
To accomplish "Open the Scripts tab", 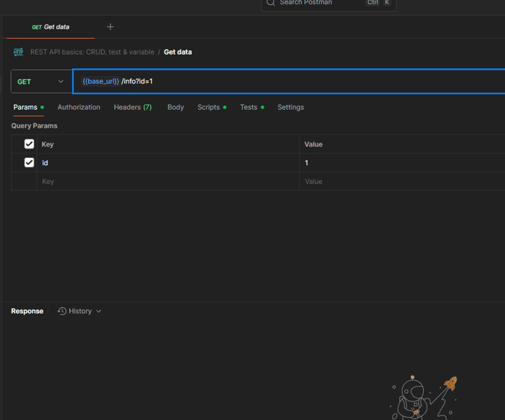I will pyautogui.click(x=208, y=107).
